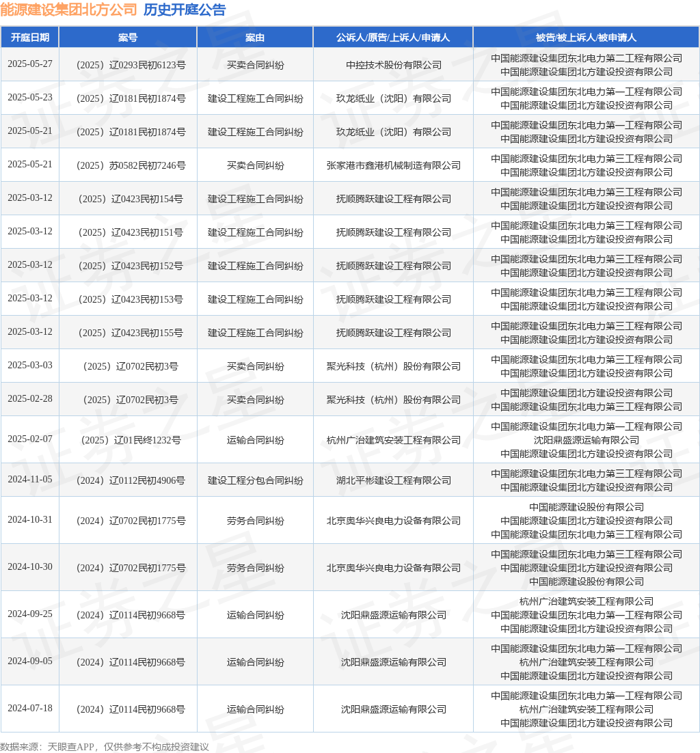
Task: Click plaintiff 张家港市鑫港机械制造有限公司
Action: click(394, 165)
